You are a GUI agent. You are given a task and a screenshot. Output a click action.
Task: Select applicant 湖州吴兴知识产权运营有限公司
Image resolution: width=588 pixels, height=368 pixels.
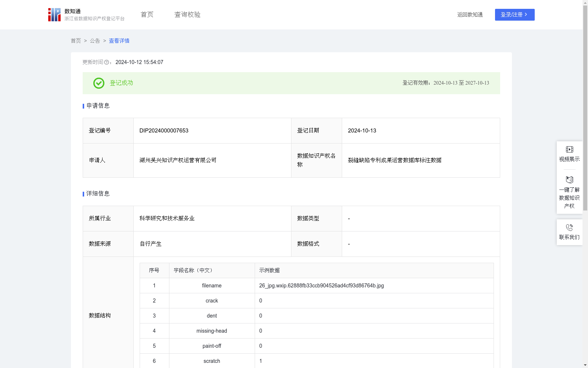(x=178, y=160)
